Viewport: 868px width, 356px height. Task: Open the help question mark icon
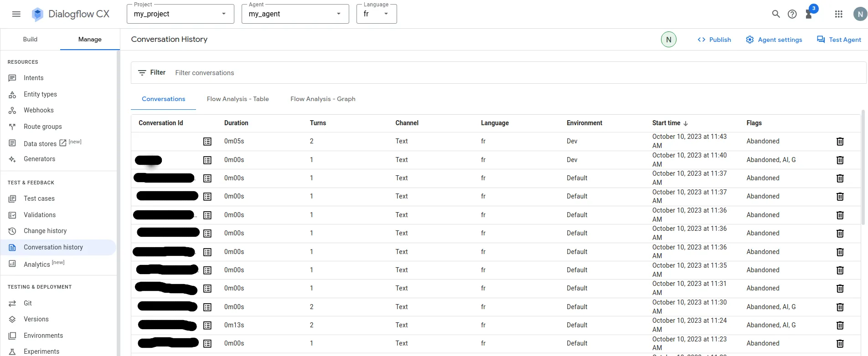pyautogui.click(x=792, y=14)
